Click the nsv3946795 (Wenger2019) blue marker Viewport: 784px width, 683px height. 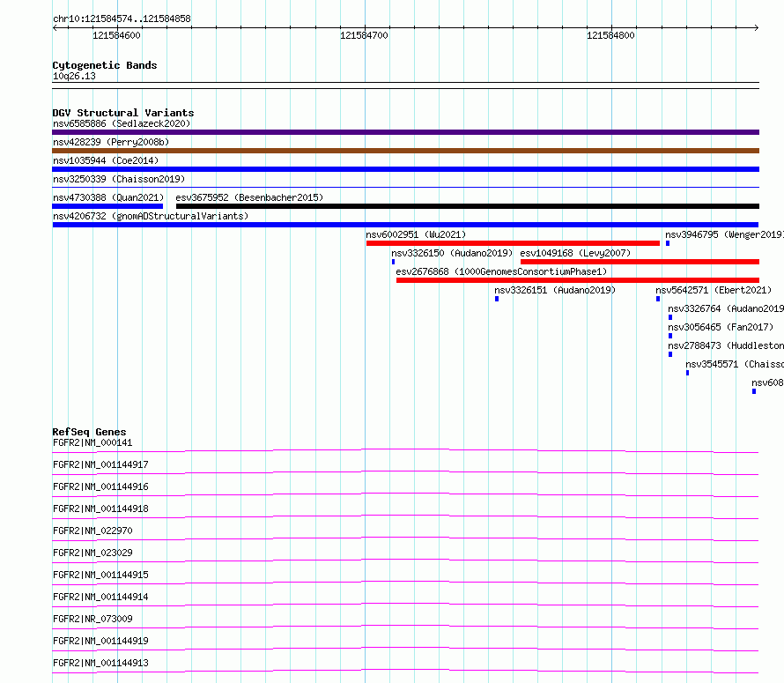(x=668, y=243)
